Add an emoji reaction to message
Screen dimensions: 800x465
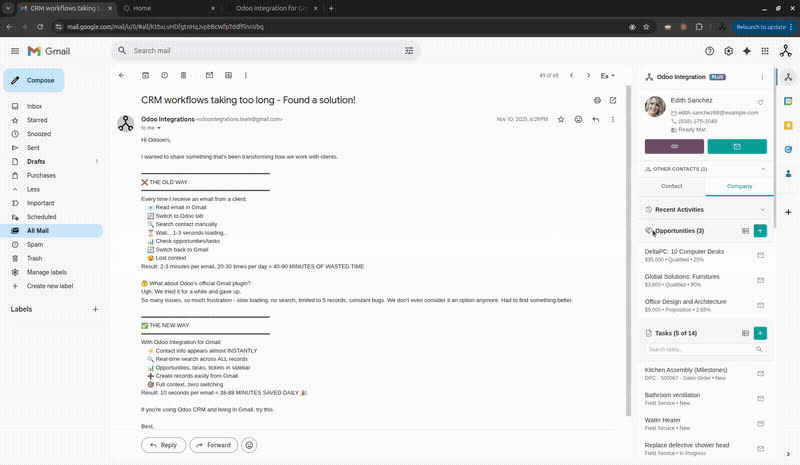pos(578,119)
